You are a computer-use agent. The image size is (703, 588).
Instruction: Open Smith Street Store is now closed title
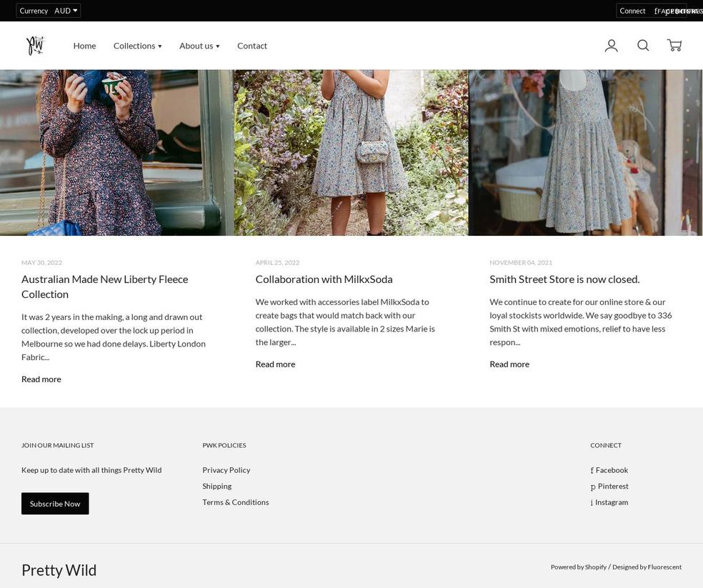pyautogui.click(x=564, y=279)
